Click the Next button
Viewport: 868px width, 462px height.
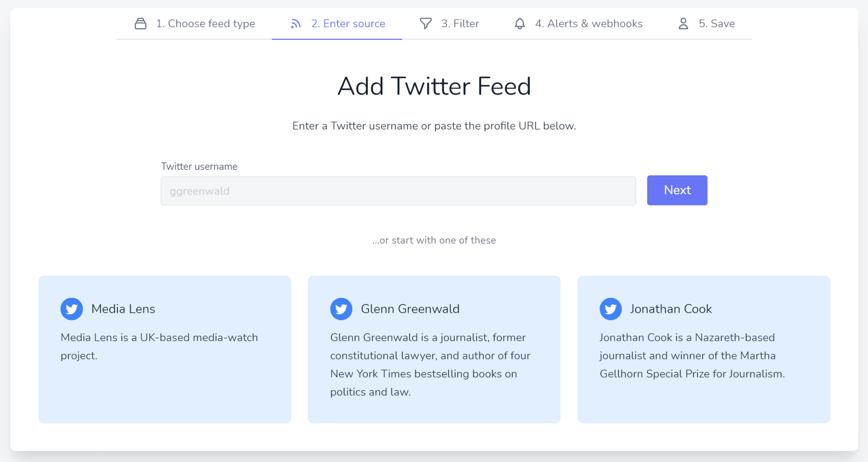coord(677,190)
